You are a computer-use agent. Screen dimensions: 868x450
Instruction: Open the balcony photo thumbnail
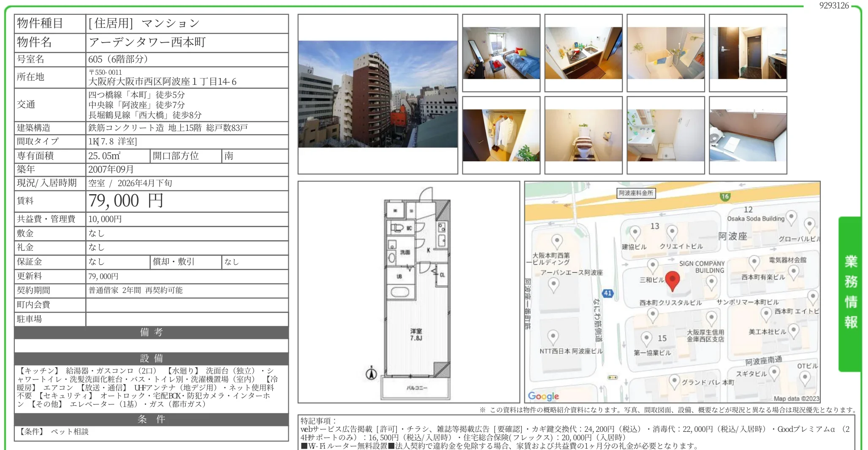pyautogui.click(x=748, y=136)
